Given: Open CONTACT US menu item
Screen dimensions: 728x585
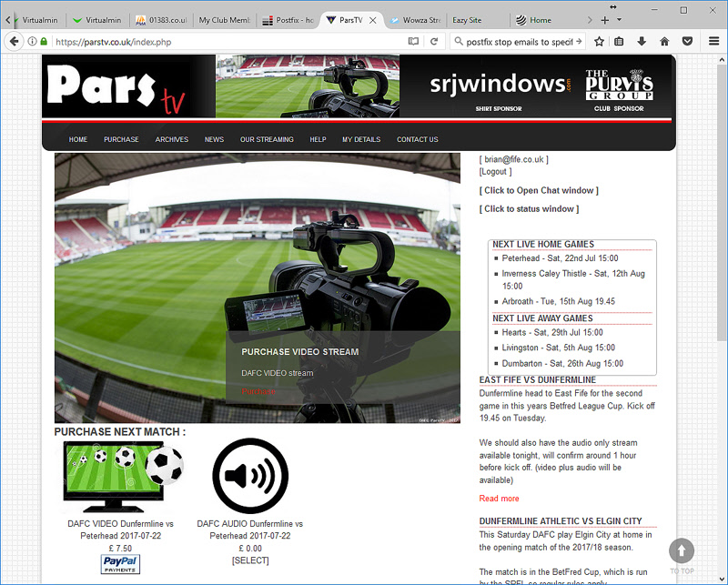Looking at the screenshot, I should point(418,139).
